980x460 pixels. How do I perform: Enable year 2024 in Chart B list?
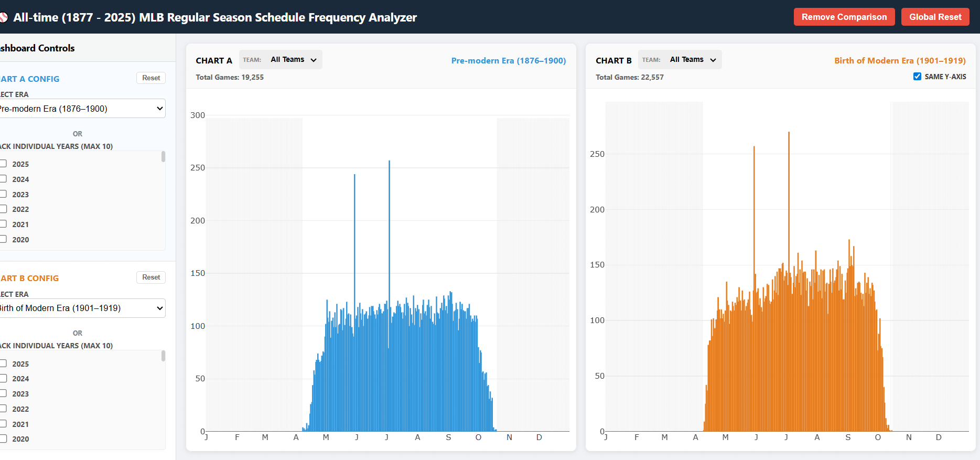coord(4,378)
